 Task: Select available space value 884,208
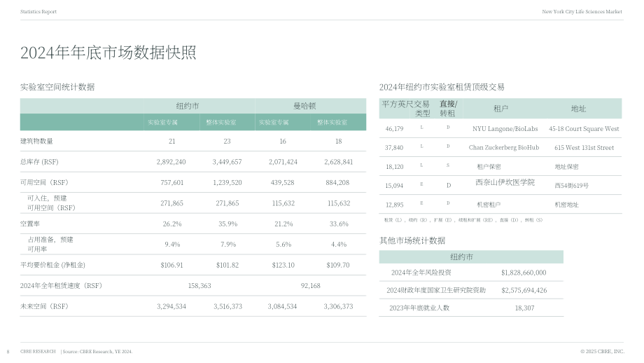(337, 182)
